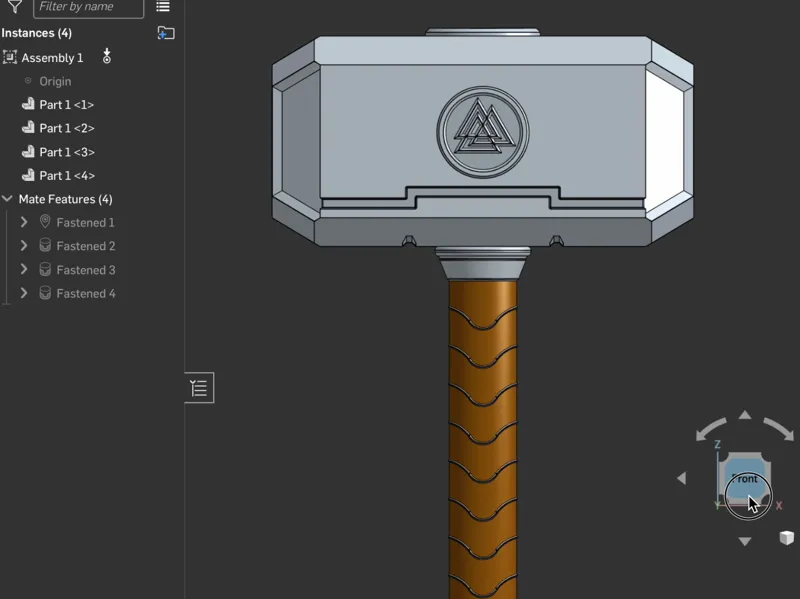Click the hammer head emblem in viewport
Viewport: 800px width, 599px height.
(x=483, y=132)
